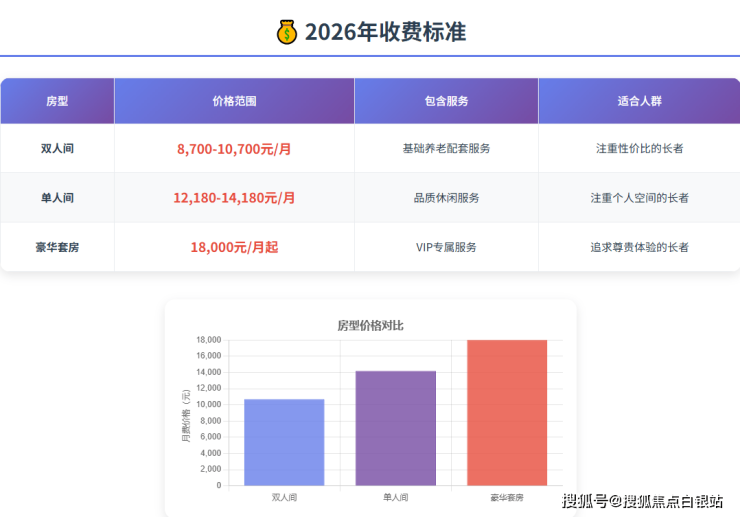Click the 房型价格对比 chart title
The width and height of the screenshot is (740, 517).
[370, 325]
